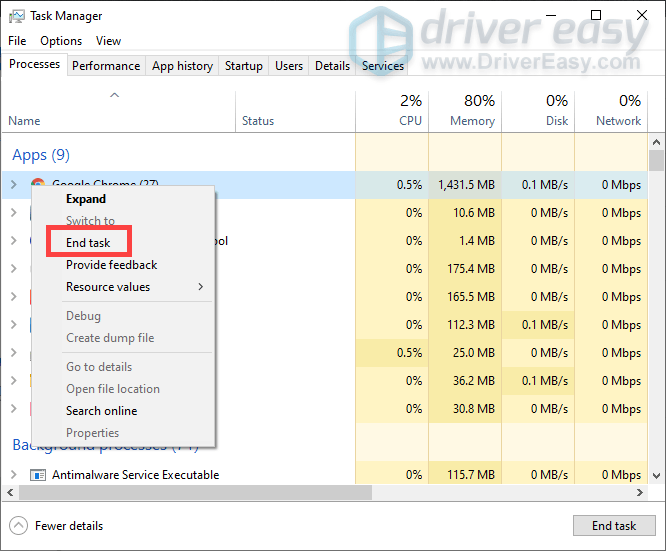Image resolution: width=666 pixels, height=551 pixels.
Task: Minimize the Task Manager window
Action: click(551, 15)
